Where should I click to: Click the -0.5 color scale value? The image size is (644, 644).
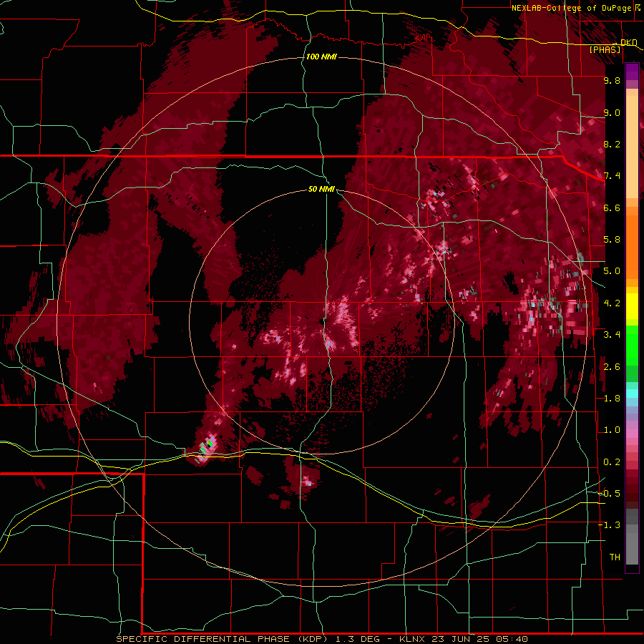pyautogui.click(x=609, y=494)
